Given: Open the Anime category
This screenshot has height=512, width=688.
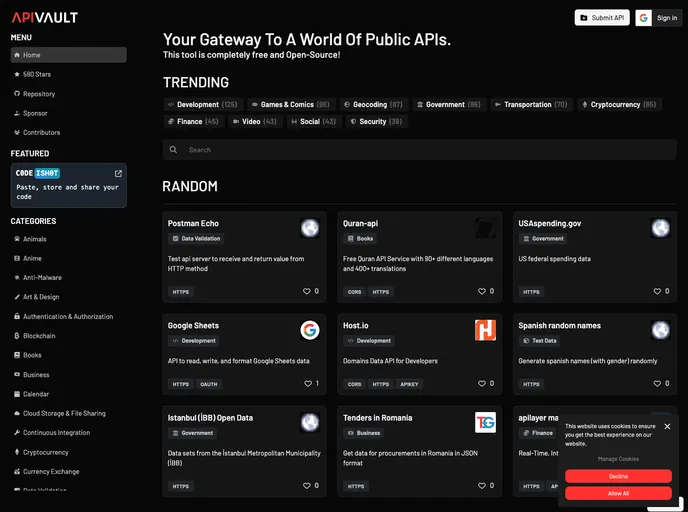Looking at the screenshot, I should point(28,258).
